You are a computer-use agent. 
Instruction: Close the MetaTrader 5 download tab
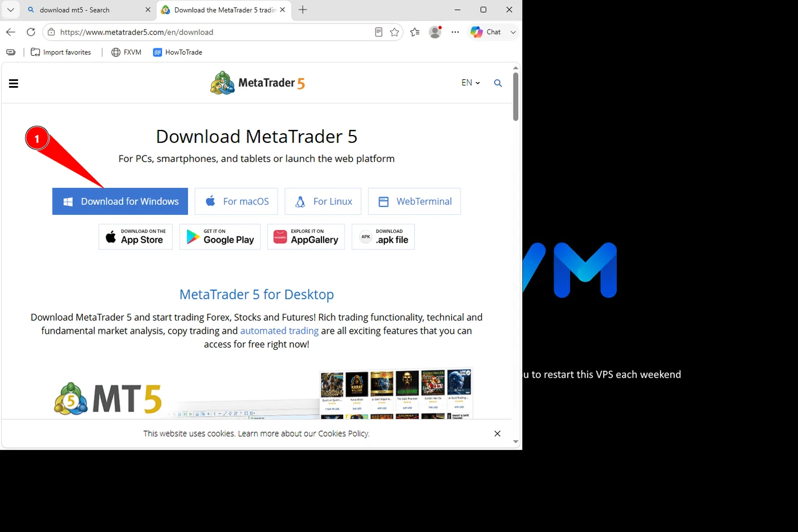(283, 10)
